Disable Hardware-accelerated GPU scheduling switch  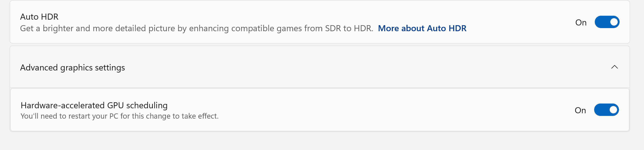point(606,110)
